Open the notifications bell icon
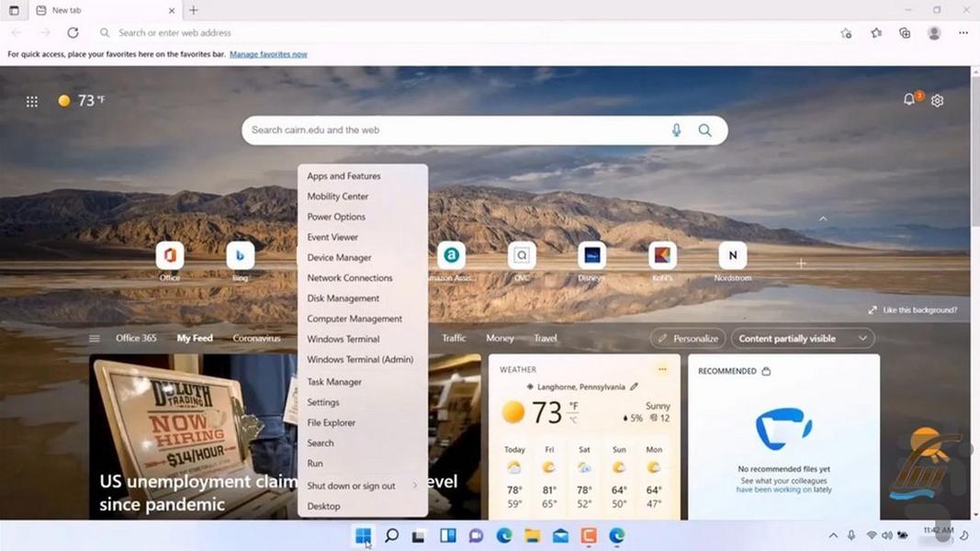980x551 pixels. (909, 100)
